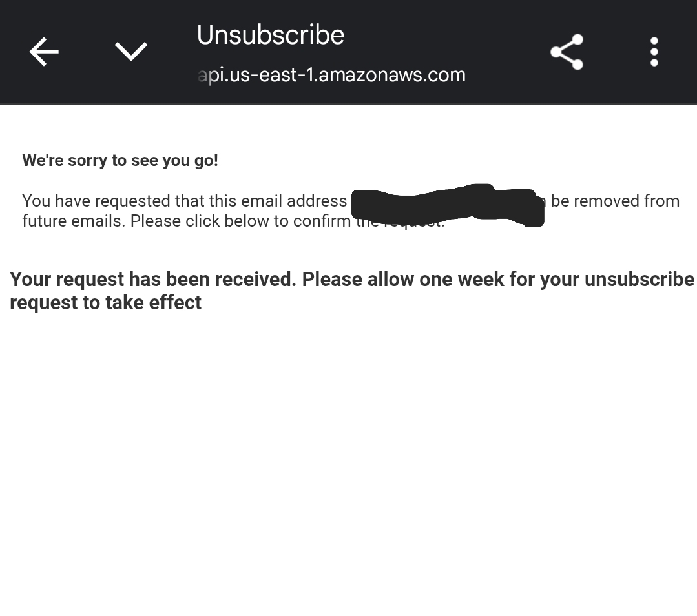Tap the Unsubscribe page title

(270, 35)
